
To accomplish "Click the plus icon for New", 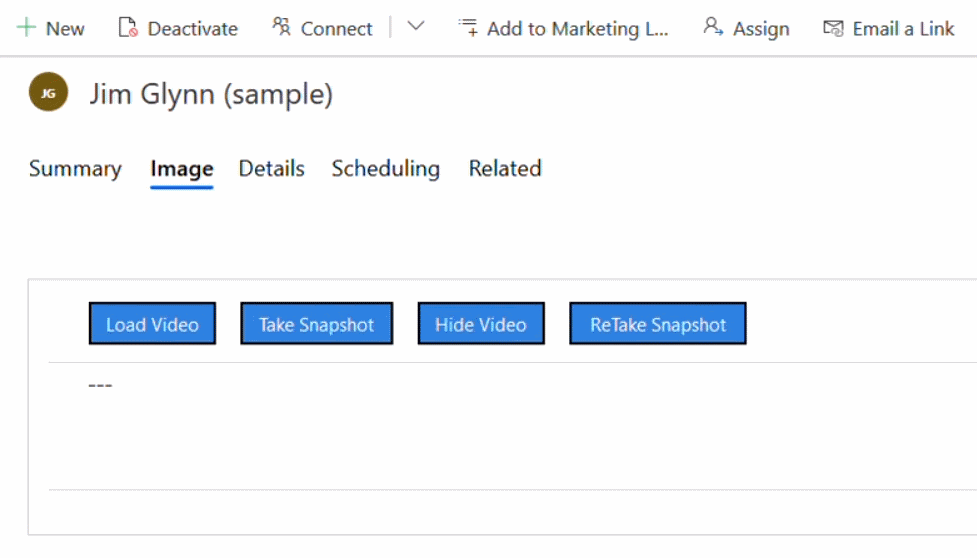I will click(x=26, y=28).
